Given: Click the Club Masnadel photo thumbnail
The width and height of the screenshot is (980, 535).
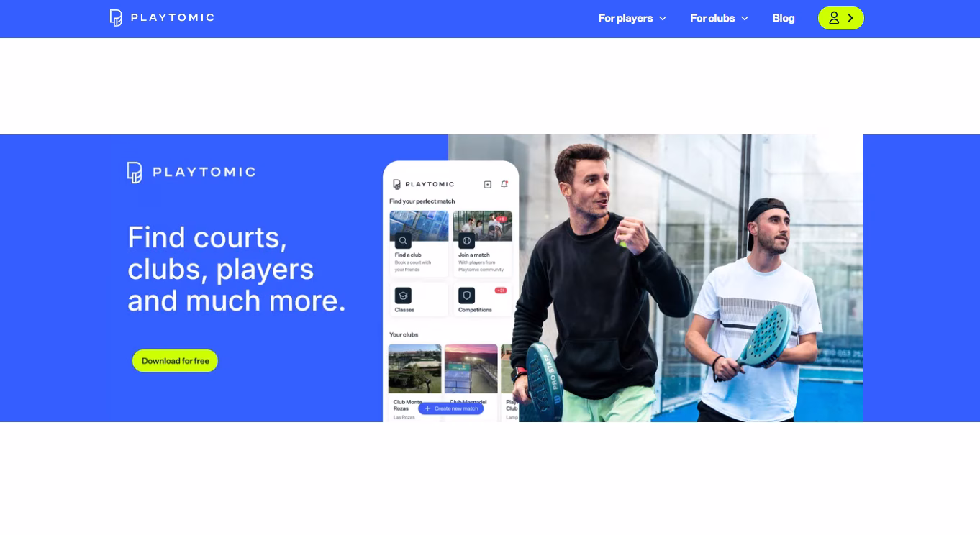Looking at the screenshot, I should [471, 368].
